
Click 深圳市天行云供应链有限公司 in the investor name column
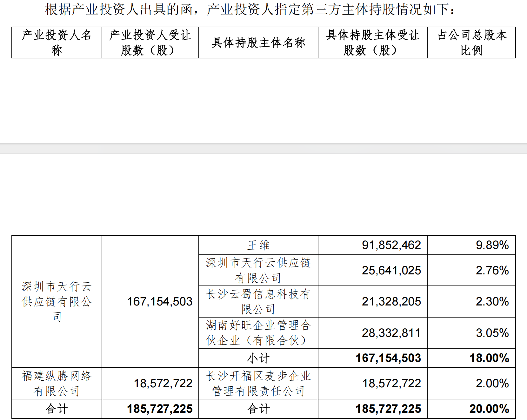57,301
